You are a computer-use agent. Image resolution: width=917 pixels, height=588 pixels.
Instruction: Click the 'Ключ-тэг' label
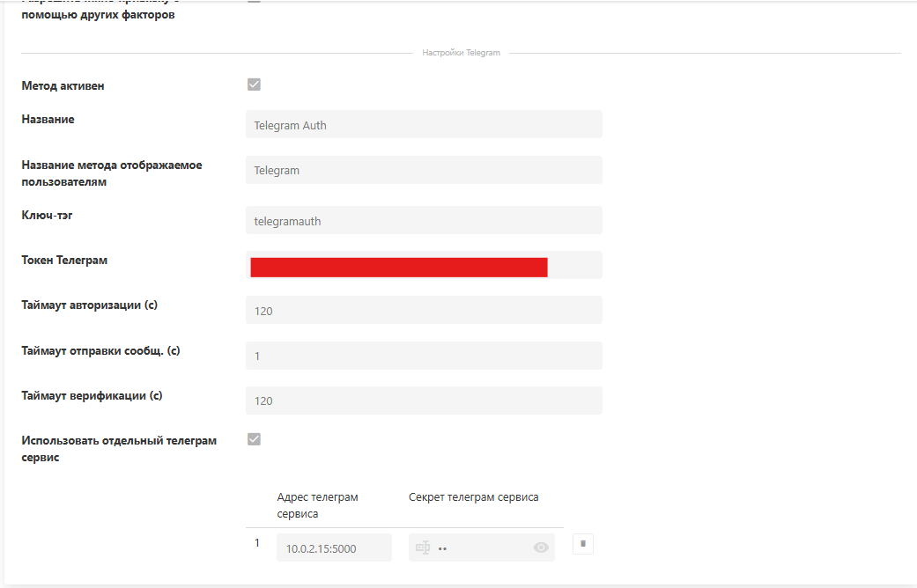click(x=47, y=215)
